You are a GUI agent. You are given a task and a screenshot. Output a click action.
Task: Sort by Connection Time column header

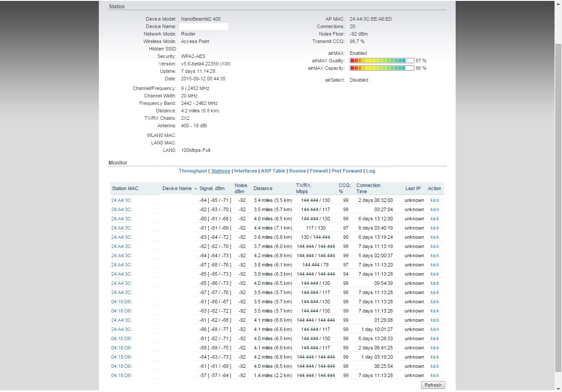[x=368, y=188]
